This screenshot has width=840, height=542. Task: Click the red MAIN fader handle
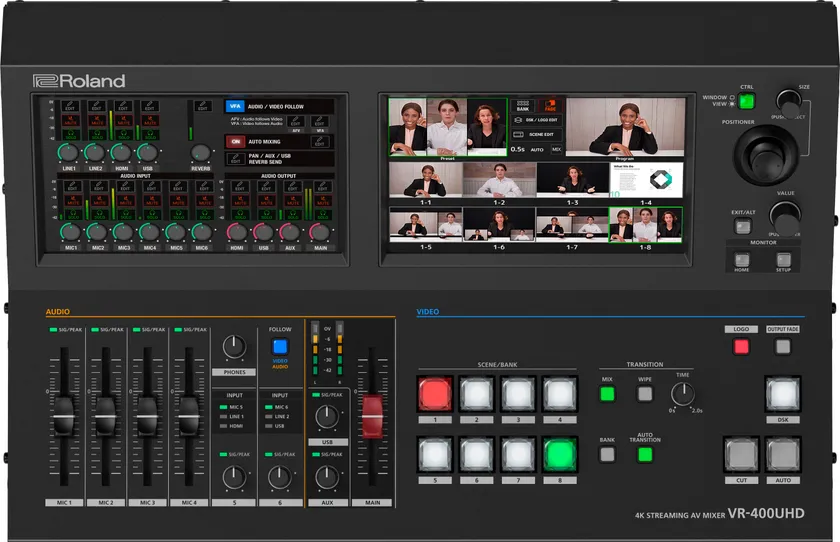[x=372, y=416]
